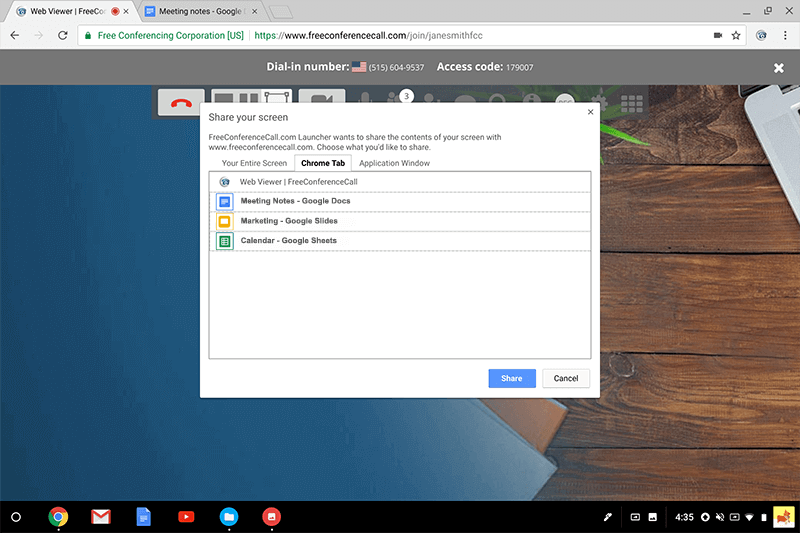The width and height of the screenshot is (800, 533).
Task: Click the Google Slides icon in list
Action: (x=224, y=221)
